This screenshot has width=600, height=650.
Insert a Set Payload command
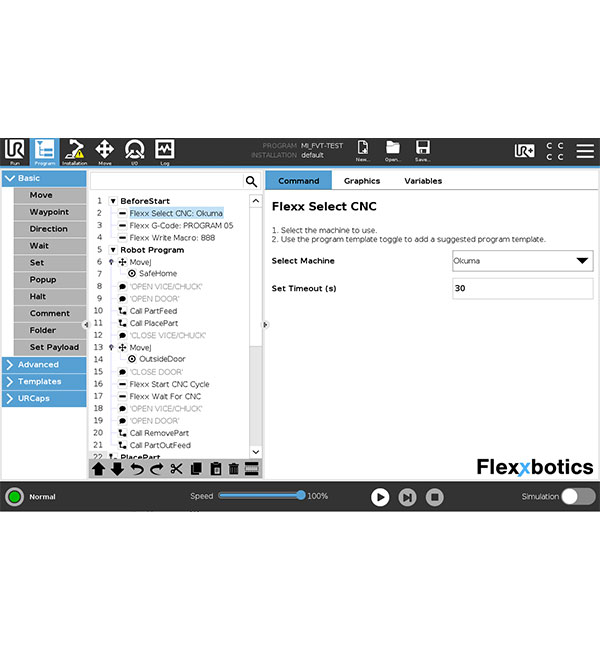[50, 347]
